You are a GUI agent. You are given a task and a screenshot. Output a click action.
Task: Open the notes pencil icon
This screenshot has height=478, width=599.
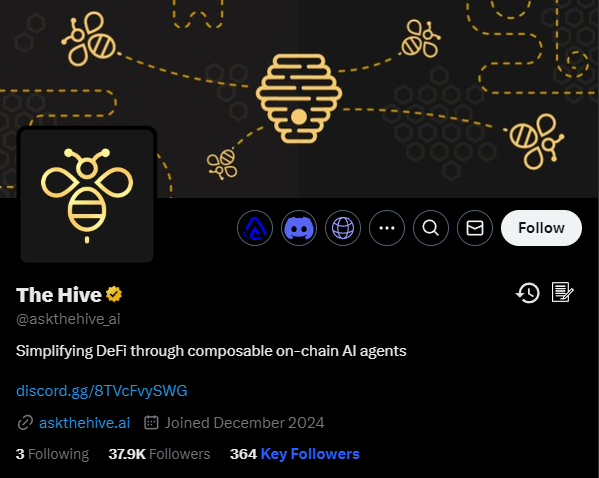click(x=562, y=292)
